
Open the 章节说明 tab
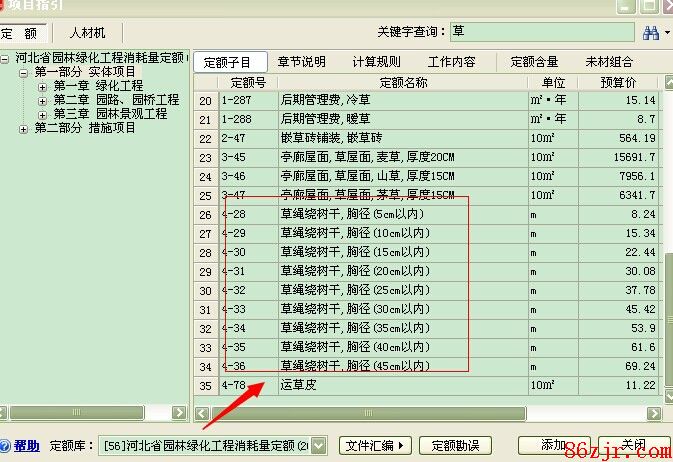coord(302,62)
